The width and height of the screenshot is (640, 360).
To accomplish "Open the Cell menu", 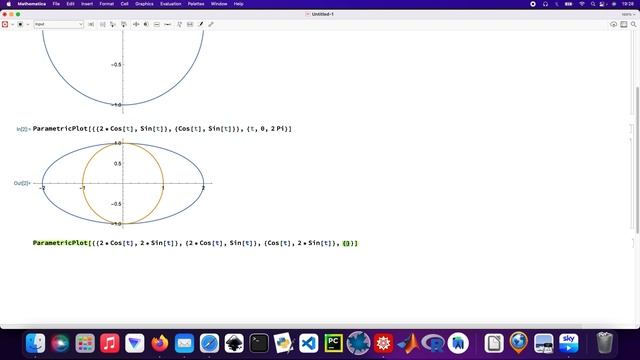I will [124, 4].
